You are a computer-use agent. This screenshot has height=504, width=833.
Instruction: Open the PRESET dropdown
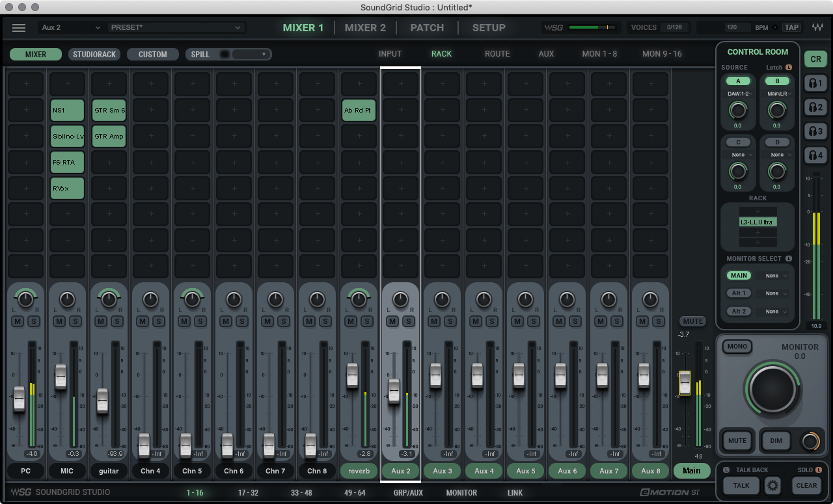pos(176,27)
